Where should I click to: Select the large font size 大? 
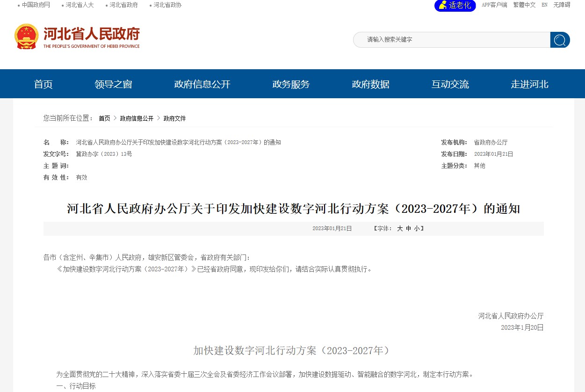(400, 229)
